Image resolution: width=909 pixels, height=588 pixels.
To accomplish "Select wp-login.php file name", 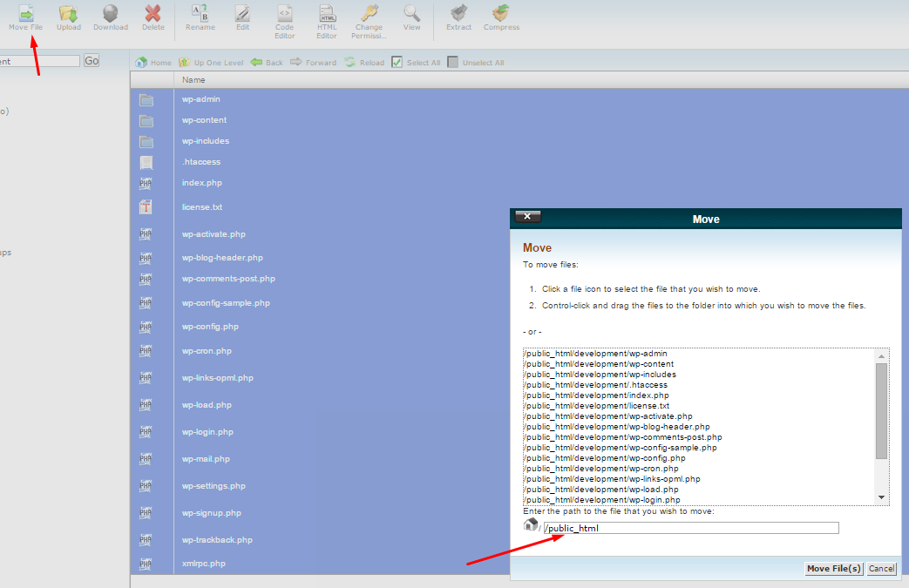I will [207, 432].
